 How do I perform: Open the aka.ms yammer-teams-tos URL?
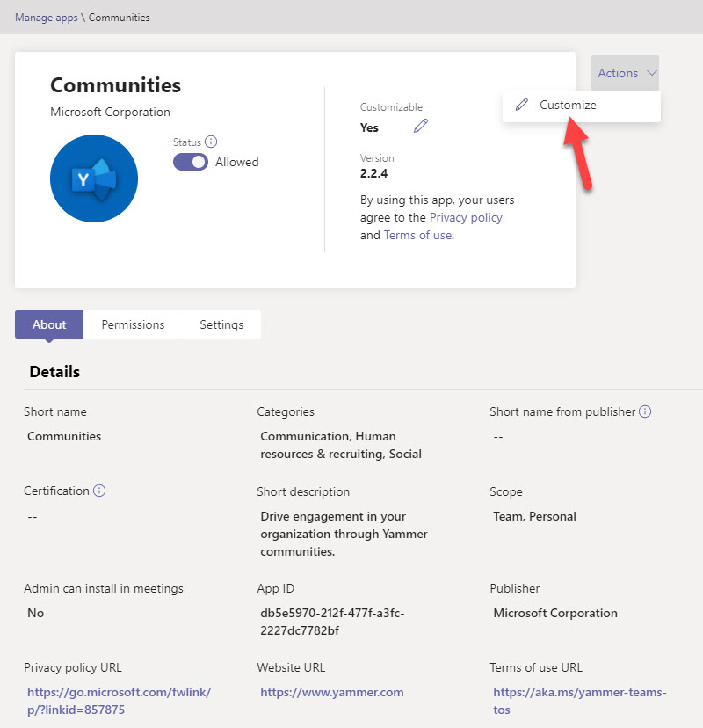(x=579, y=701)
